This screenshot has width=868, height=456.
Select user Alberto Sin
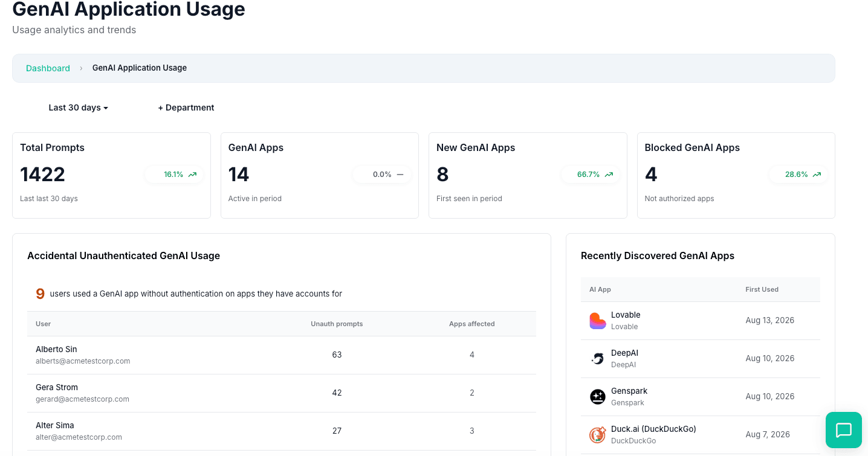[x=56, y=349]
